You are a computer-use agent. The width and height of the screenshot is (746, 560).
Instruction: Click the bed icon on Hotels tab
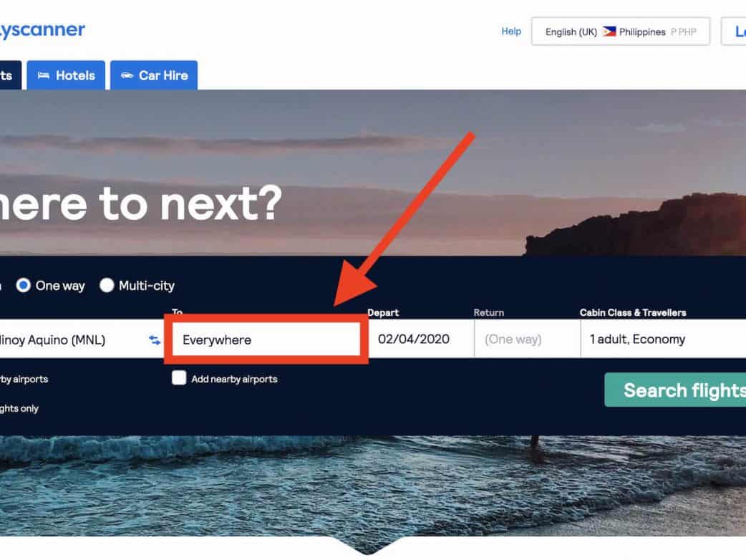(x=44, y=75)
